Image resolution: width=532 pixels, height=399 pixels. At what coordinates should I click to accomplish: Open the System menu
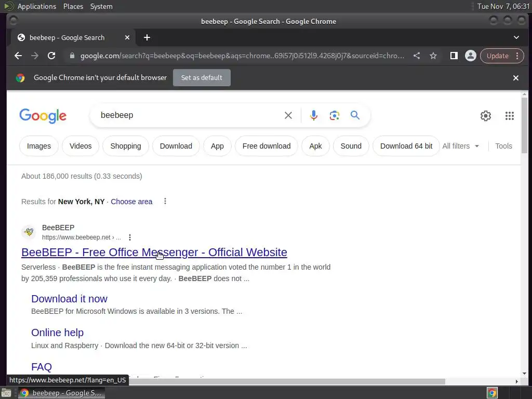coord(101,6)
